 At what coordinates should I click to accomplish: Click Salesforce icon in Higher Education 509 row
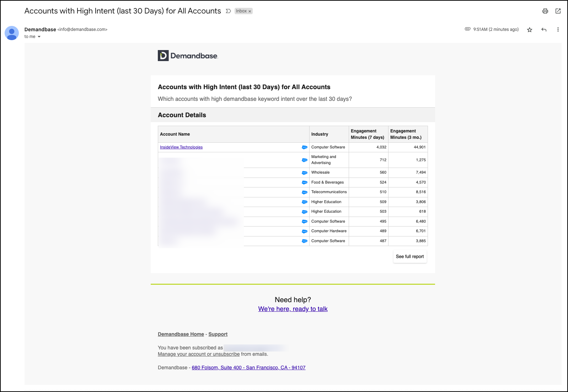pos(305,202)
